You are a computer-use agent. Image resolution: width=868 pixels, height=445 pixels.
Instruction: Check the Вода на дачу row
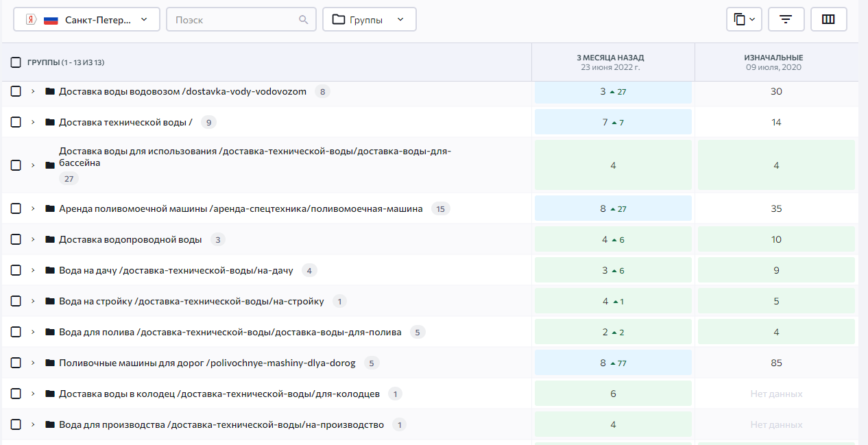pyautogui.click(x=16, y=270)
